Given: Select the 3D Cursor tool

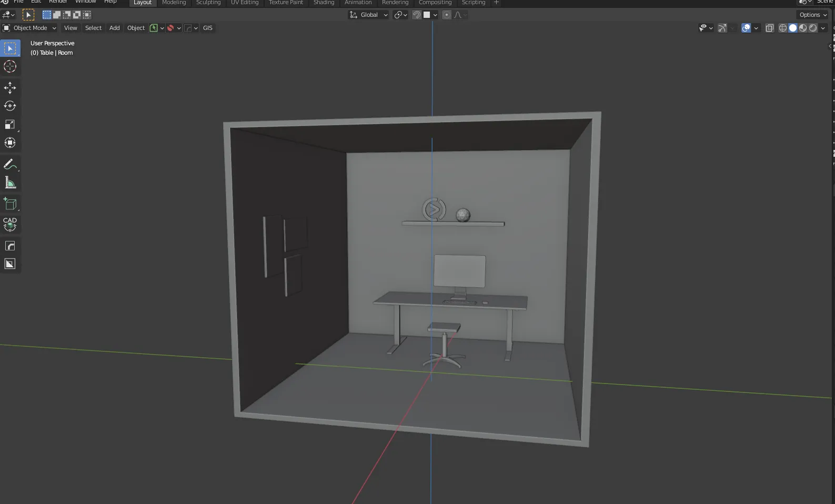Looking at the screenshot, I should (10, 66).
